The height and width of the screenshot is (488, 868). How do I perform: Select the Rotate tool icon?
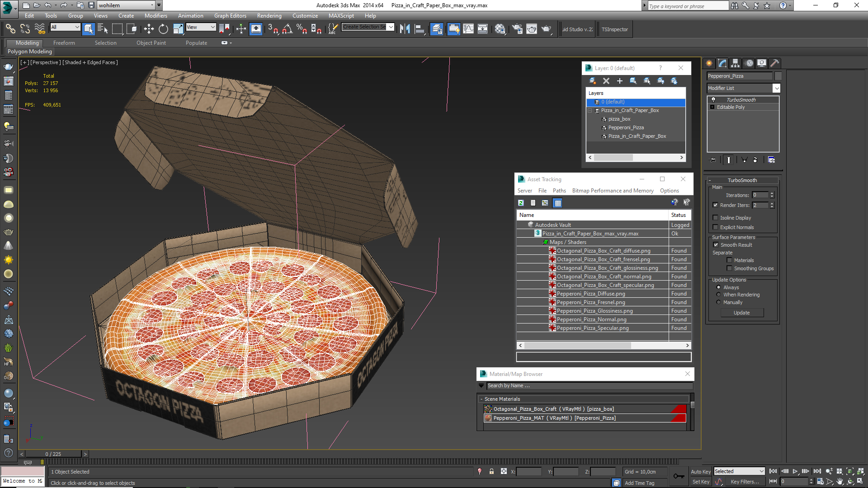[x=163, y=29]
